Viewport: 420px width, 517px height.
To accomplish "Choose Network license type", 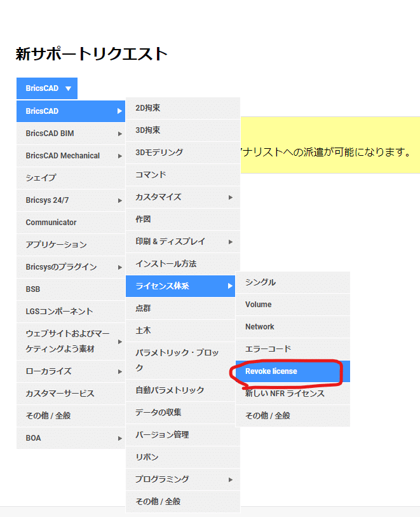I will pos(293,327).
